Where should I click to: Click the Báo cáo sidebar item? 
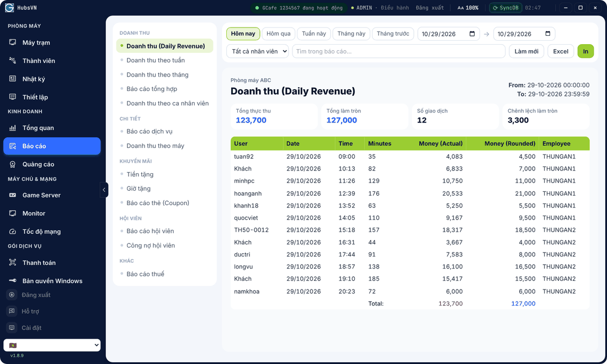coord(52,146)
